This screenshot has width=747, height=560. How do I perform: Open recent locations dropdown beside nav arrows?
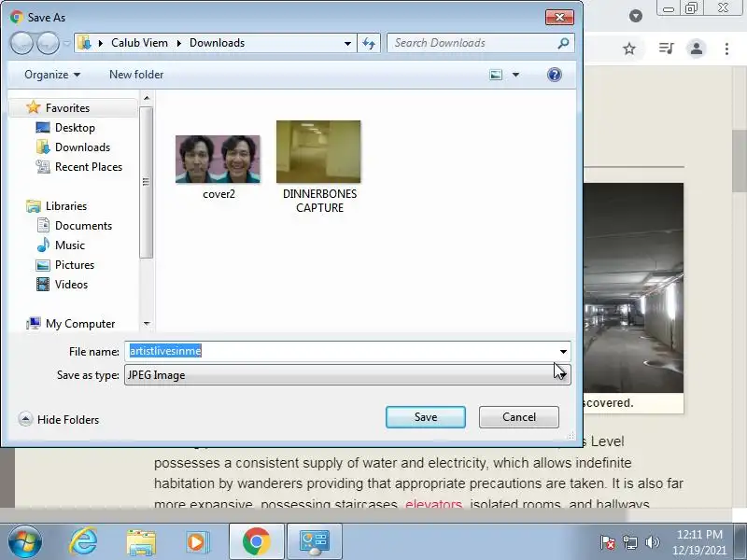click(x=66, y=43)
